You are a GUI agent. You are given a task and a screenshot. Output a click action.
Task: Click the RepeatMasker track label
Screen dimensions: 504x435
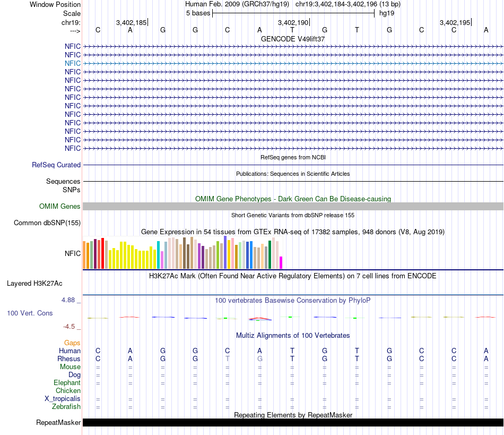tap(58, 422)
